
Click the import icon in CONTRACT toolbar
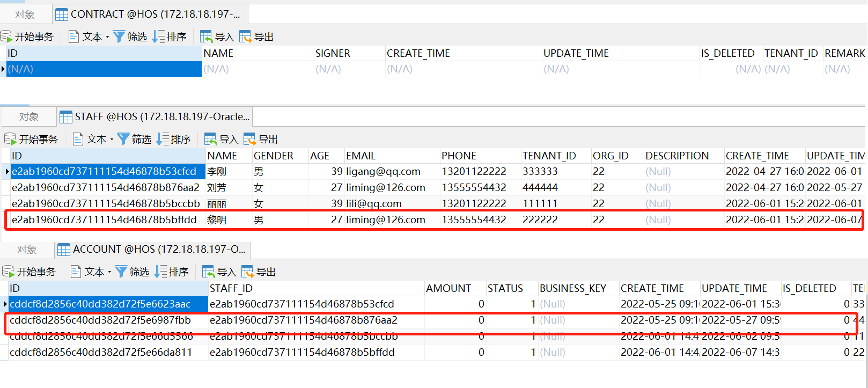point(206,36)
